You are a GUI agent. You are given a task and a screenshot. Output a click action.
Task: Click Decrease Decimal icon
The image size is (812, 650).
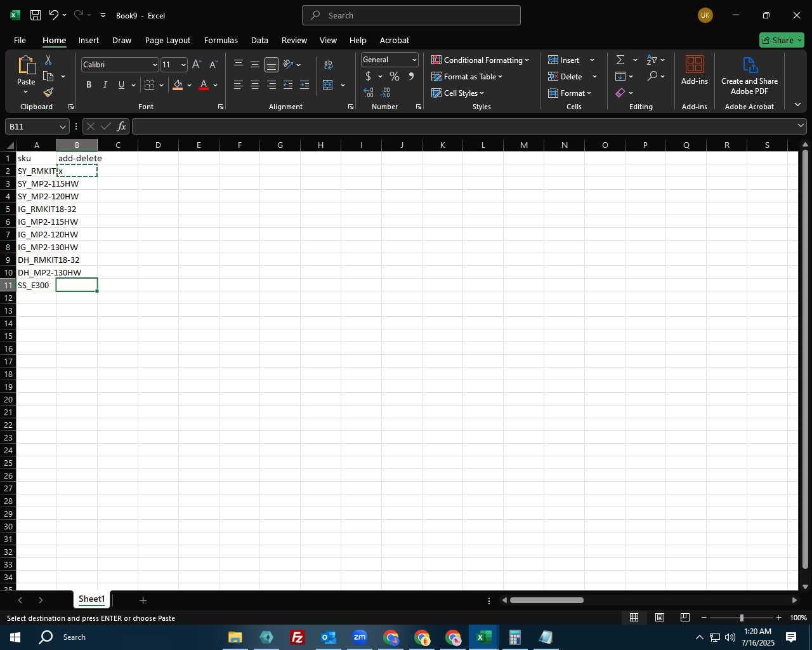click(385, 93)
